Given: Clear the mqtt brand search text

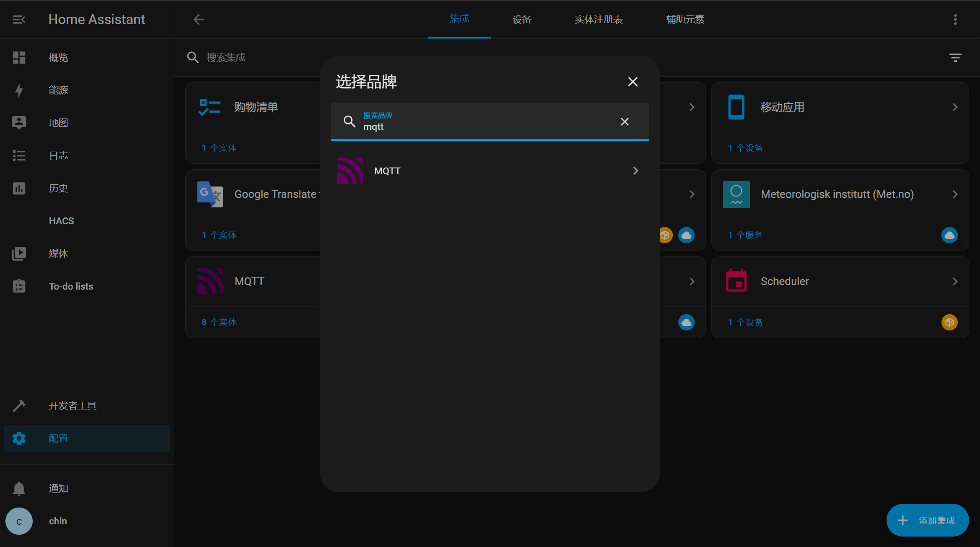Looking at the screenshot, I should [625, 122].
